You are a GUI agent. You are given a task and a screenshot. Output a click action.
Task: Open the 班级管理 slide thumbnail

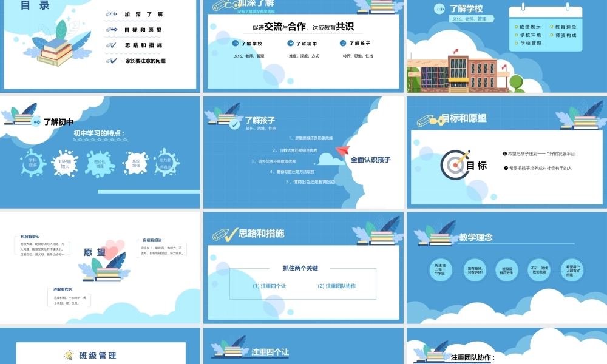100,346
